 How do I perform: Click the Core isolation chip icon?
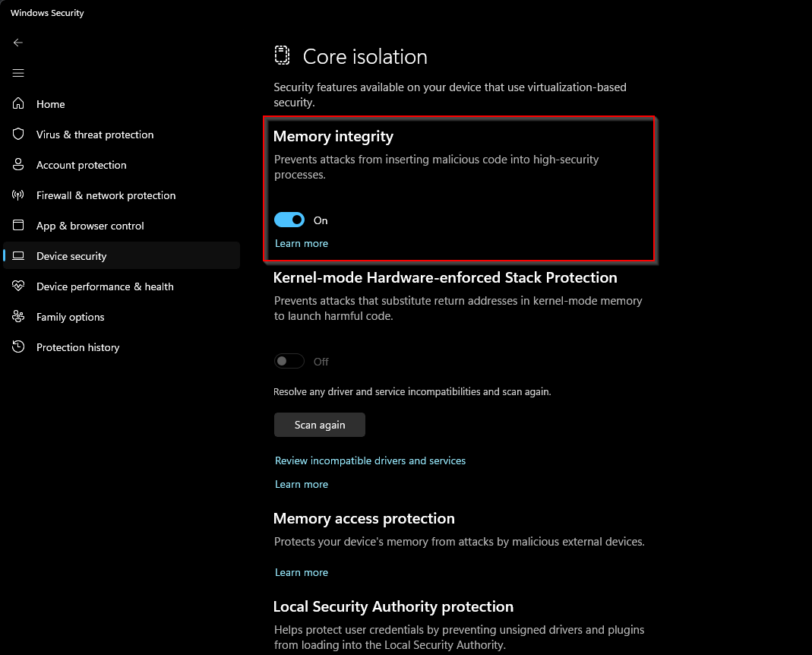282,56
